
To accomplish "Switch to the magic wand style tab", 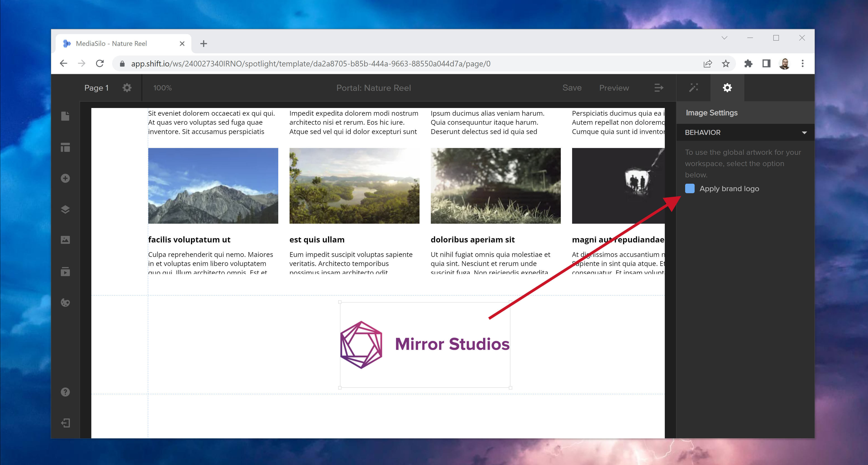I will click(x=693, y=88).
